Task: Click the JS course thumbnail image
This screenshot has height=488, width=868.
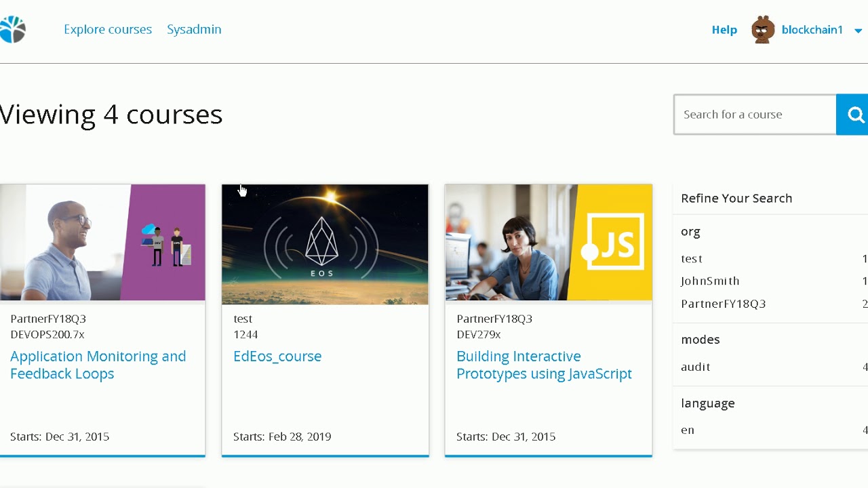Action: [549, 242]
